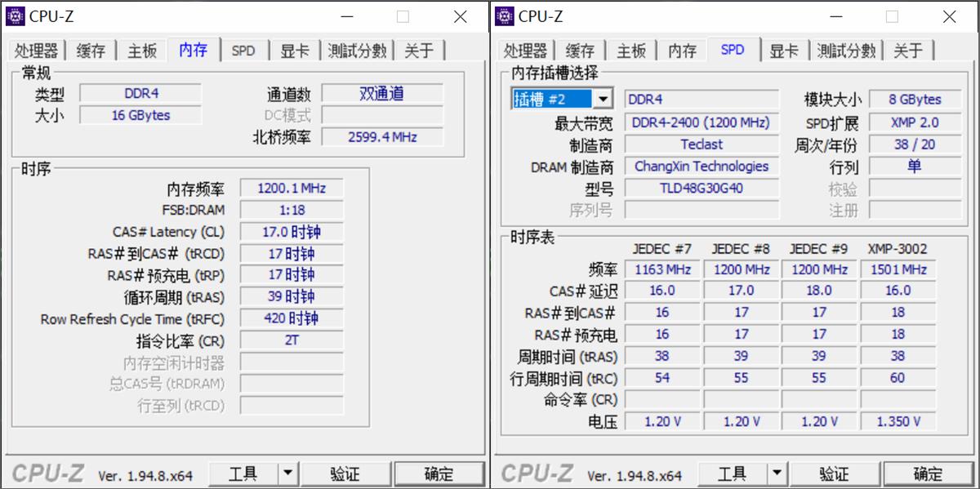
Task: Switch to 缓存 tab in left window
Action: click(x=91, y=51)
